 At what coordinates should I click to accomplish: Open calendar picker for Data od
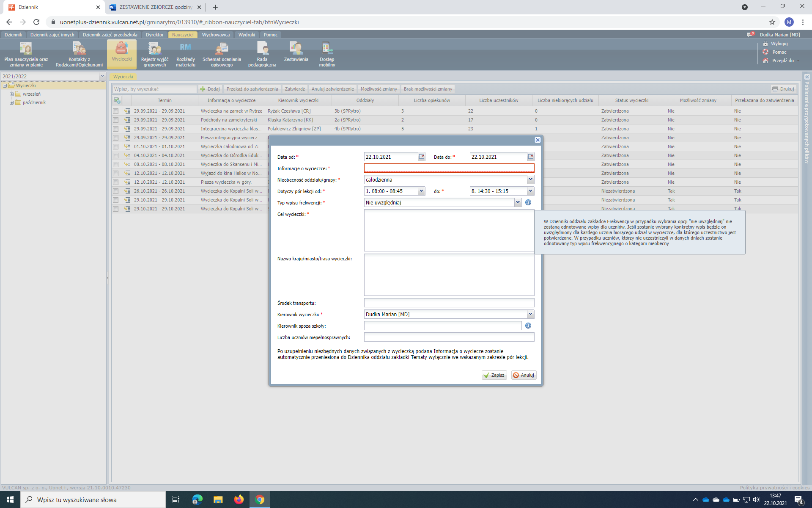[421, 157]
